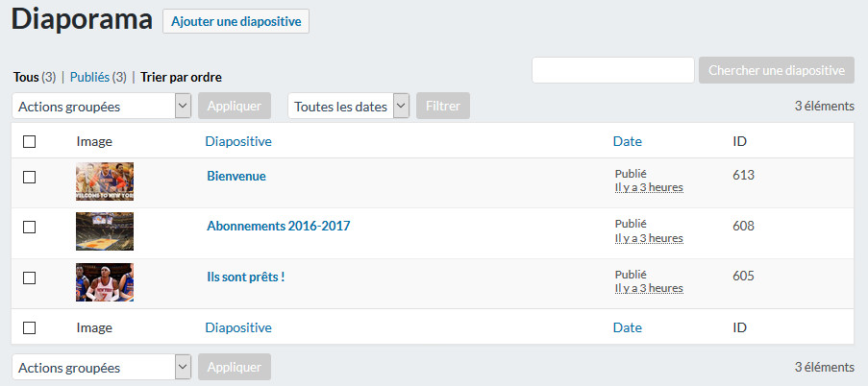Tick the Abonnements 2016-2017 row checkbox
The image size is (868, 386).
click(x=30, y=227)
